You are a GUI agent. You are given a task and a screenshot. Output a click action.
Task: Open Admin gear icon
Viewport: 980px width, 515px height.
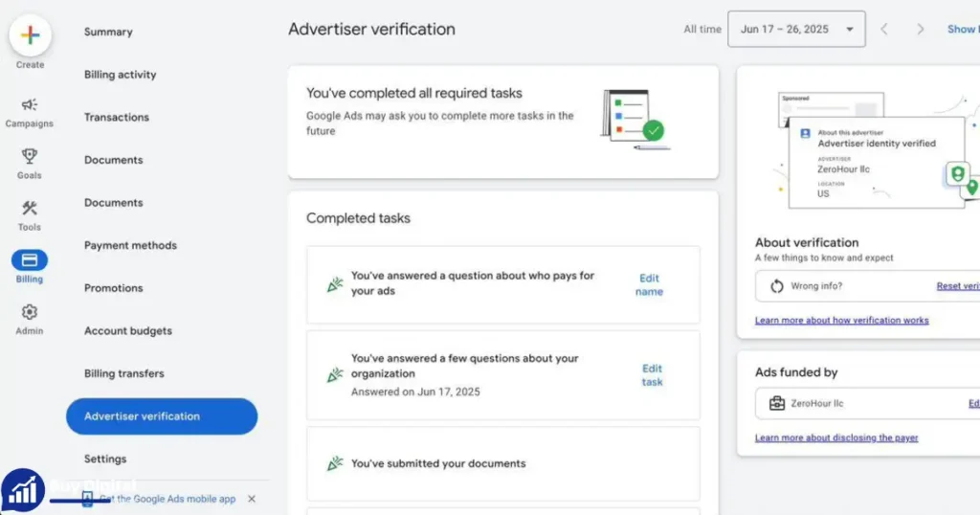tap(30, 312)
